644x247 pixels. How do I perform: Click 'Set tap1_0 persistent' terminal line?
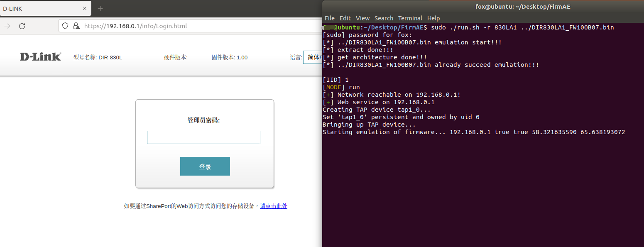pos(401,117)
